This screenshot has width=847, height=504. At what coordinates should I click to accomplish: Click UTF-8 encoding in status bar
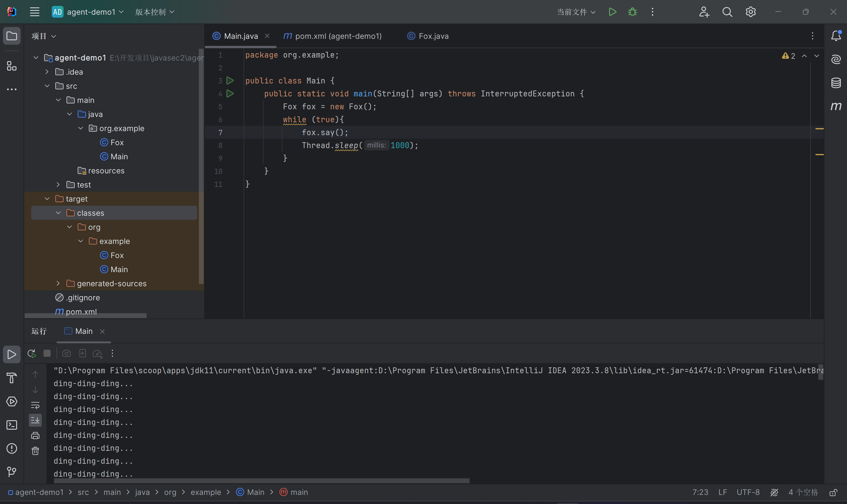click(748, 493)
